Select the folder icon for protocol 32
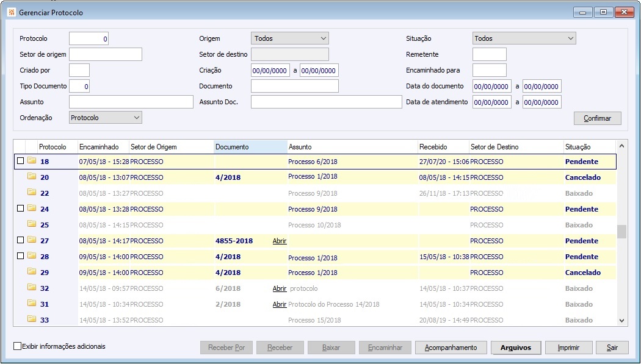This screenshot has height=364, width=641. coord(32,288)
